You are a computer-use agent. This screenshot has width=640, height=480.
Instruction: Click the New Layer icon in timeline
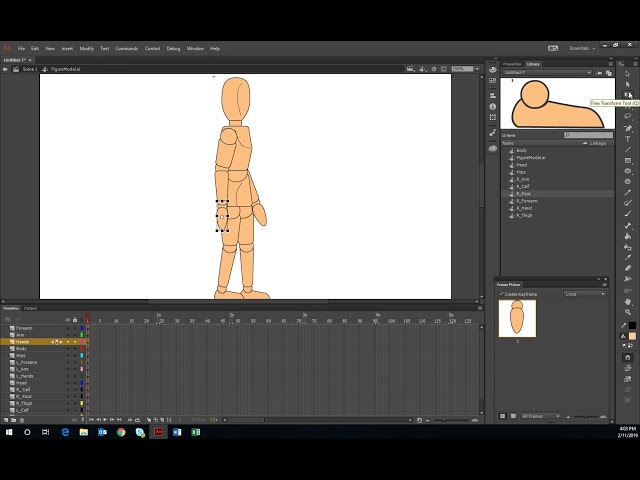pyautogui.click(x=6, y=420)
